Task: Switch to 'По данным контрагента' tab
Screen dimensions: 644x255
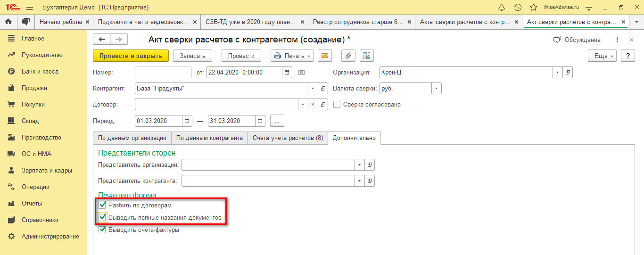Action: 209,138
